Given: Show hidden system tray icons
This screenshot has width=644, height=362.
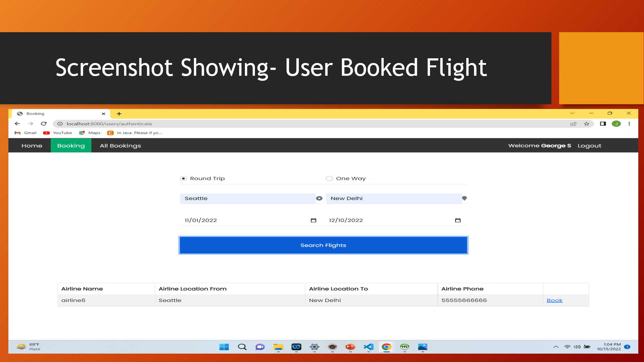Looking at the screenshot, I should (556, 347).
